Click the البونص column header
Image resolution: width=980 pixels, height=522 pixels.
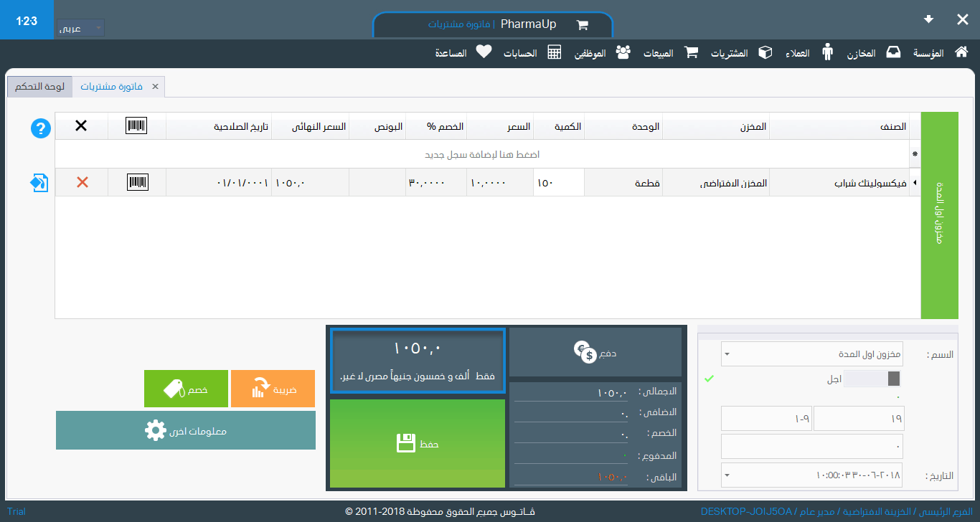pos(377,126)
